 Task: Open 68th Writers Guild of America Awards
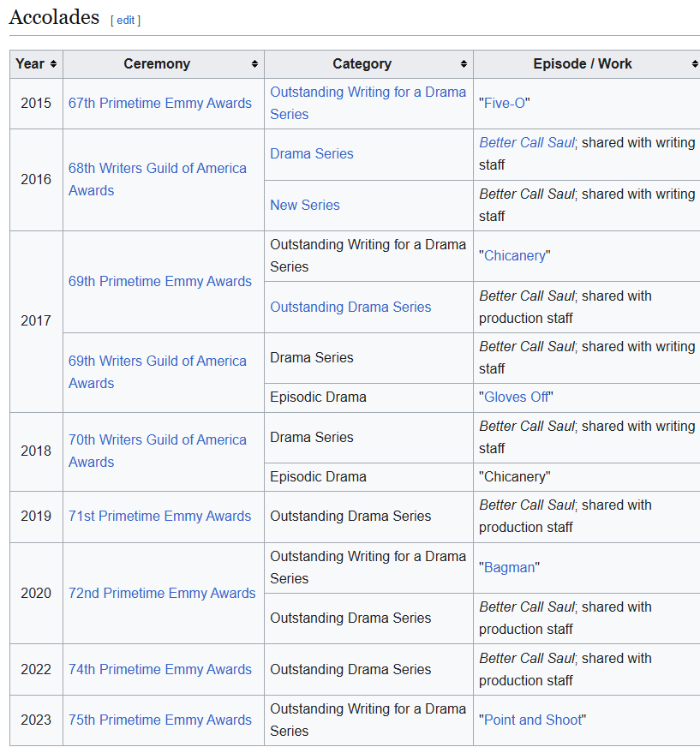pyautogui.click(x=158, y=180)
